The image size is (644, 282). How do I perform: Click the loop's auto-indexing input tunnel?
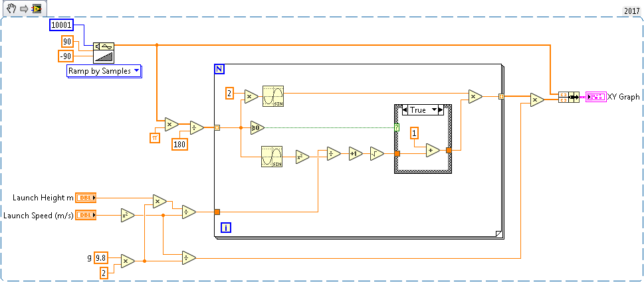(217, 127)
